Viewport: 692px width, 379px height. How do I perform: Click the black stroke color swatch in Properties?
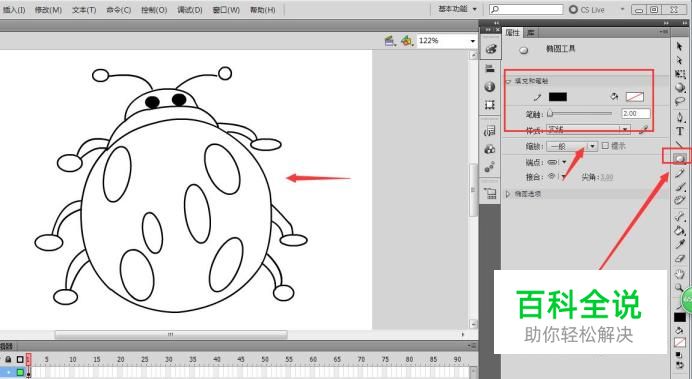557,97
